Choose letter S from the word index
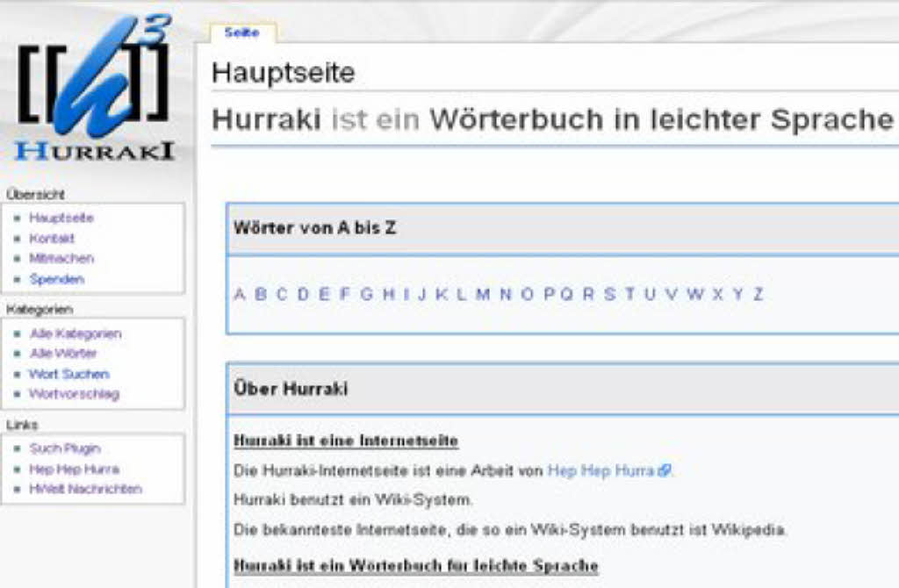 pyautogui.click(x=609, y=295)
